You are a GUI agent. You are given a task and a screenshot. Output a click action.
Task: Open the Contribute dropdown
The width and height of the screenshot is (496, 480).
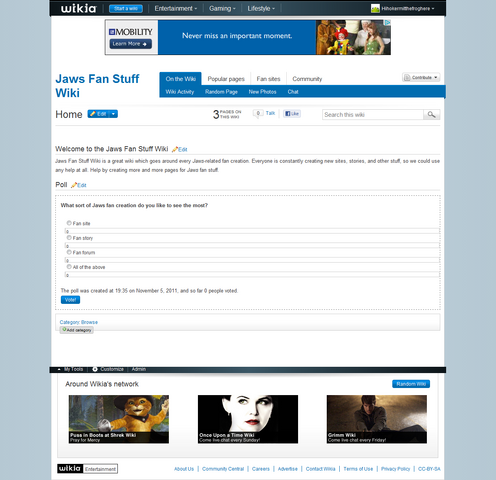click(421, 77)
